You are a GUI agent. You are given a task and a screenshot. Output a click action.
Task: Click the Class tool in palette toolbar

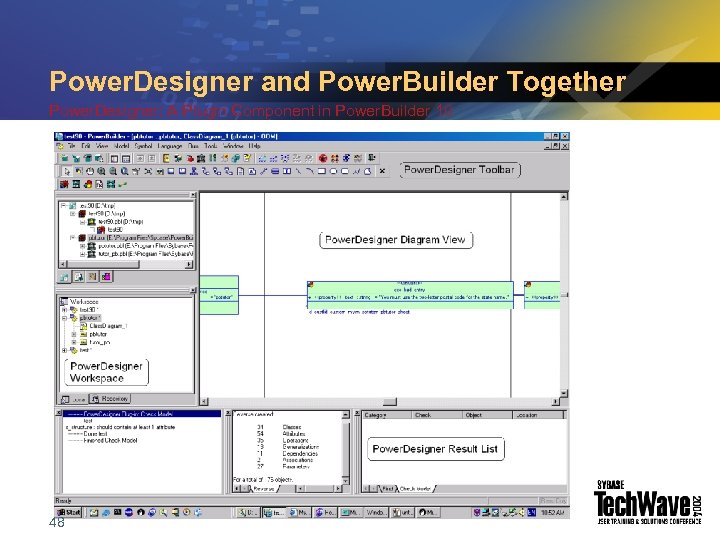click(171, 171)
